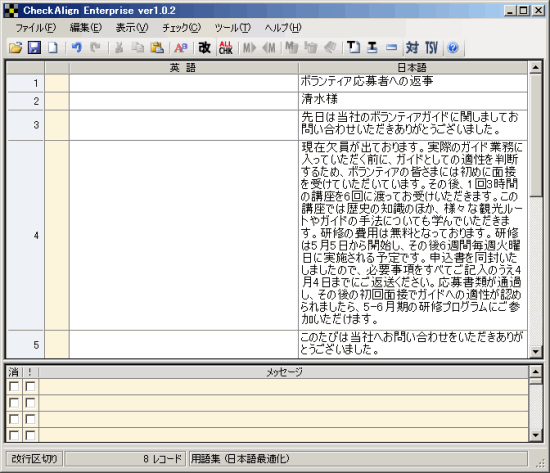Tick the ! checkbox in fourth message row
Screen dimensions: 550x473
(x=30, y=435)
